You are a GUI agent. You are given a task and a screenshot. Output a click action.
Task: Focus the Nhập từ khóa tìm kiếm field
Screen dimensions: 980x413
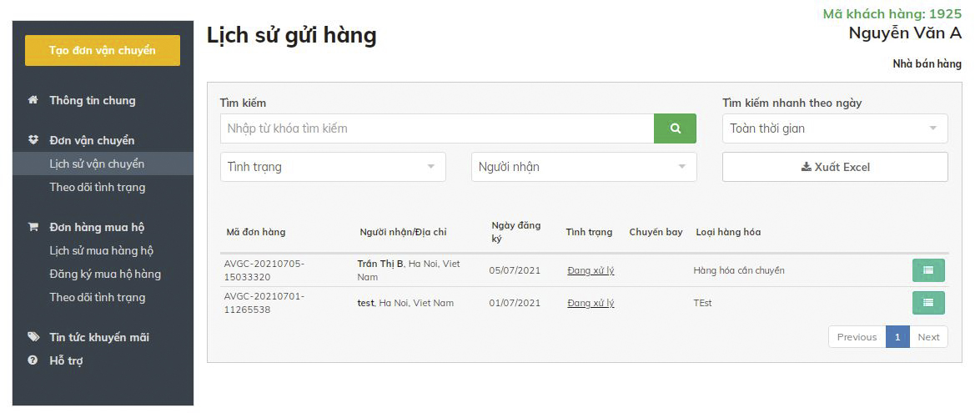[x=436, y=128]
